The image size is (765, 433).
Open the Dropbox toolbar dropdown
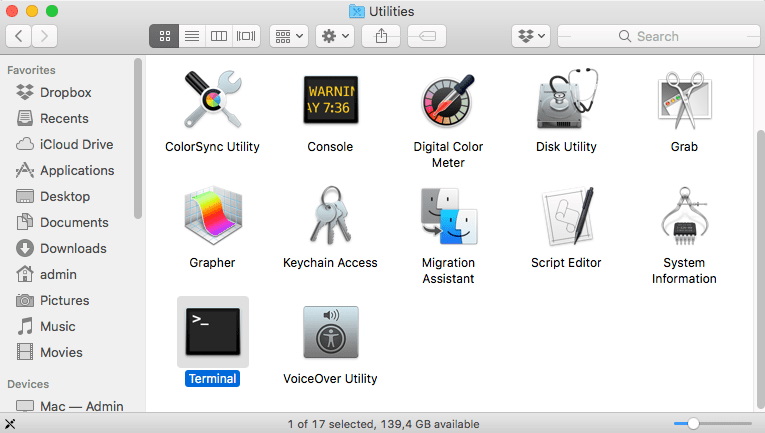(x=531, y=36)
